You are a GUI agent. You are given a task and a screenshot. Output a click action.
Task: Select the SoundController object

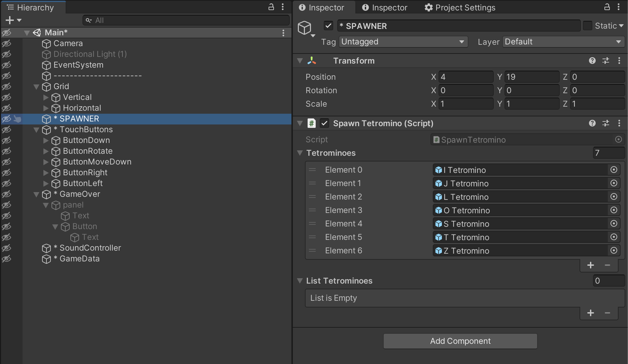pos(87,248)
